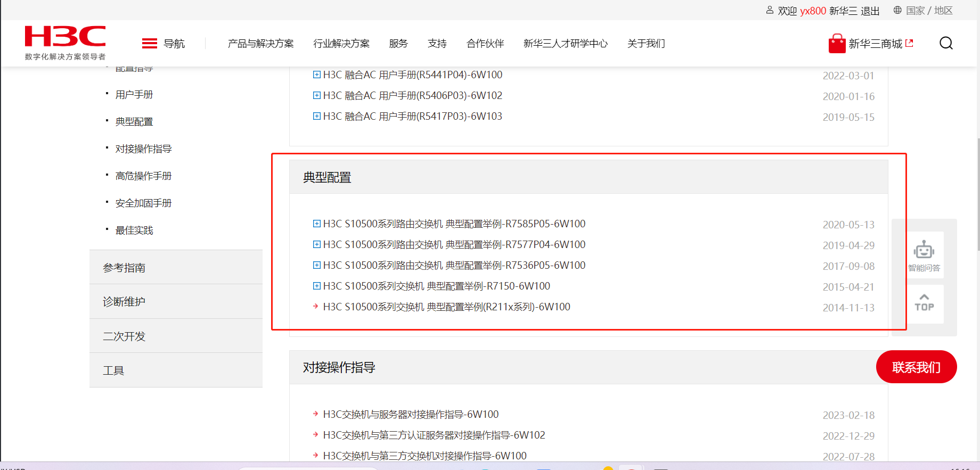Viewport: 980px width, 470px height.
Task: Click the globe icon for country/region
Action: (897, 10)
